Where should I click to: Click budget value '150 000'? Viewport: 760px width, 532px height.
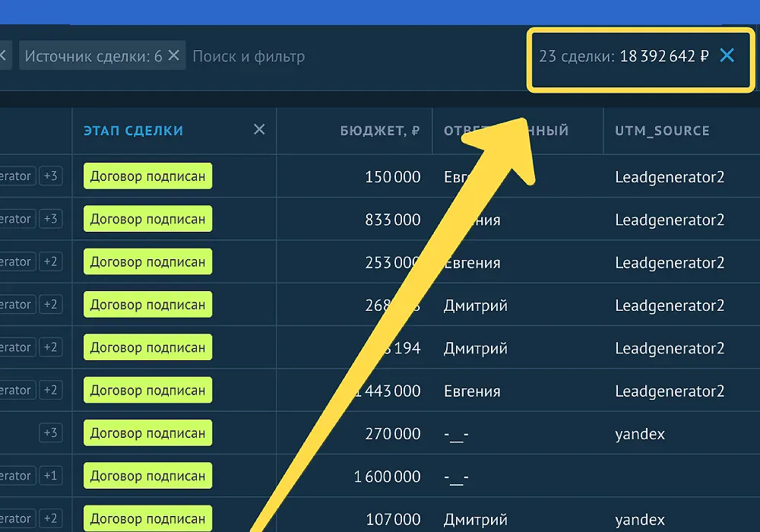pos(393,177)
